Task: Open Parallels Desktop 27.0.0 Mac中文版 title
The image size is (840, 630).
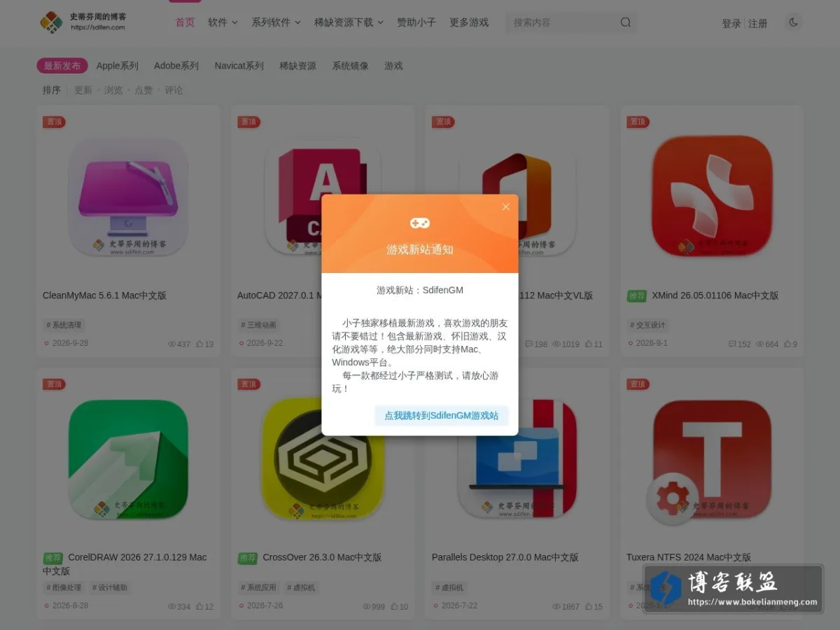Action: point(505,558)
